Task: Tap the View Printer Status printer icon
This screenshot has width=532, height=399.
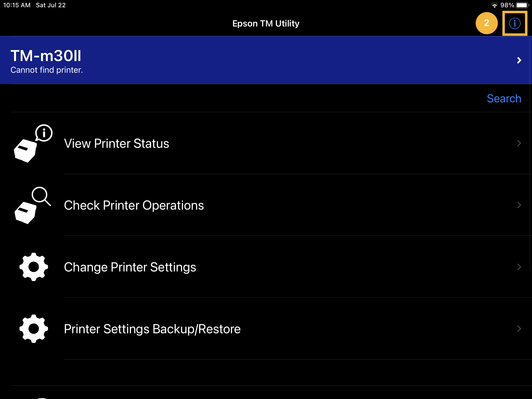Action: point(33,143)
